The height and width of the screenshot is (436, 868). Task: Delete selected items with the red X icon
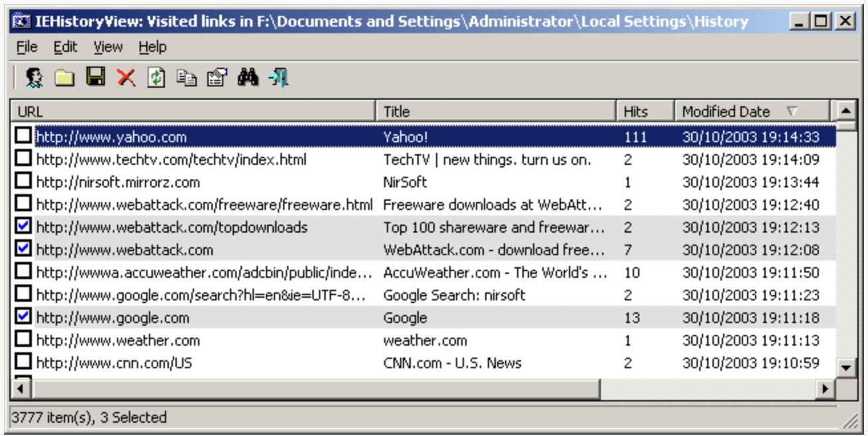126,78
